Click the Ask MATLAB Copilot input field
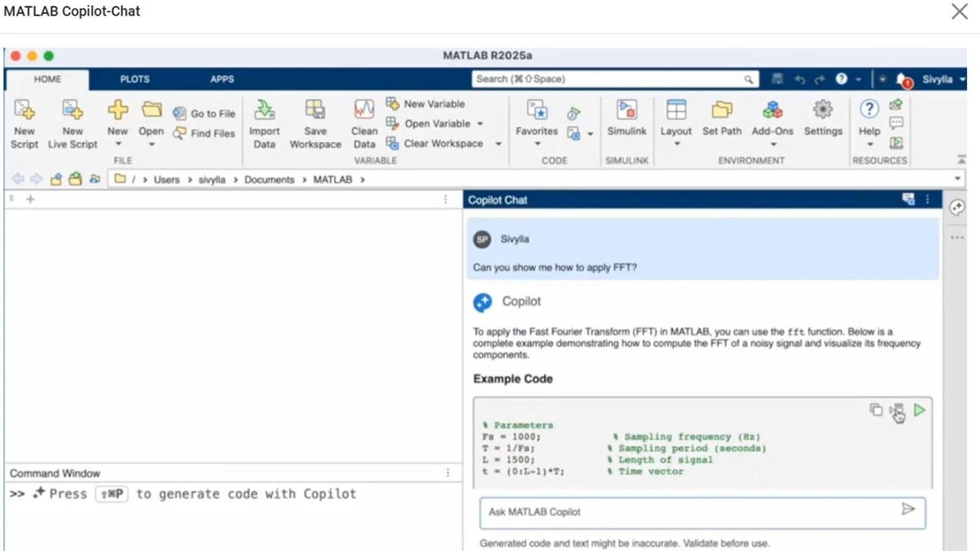The image size is (980, 551). (x=703, y=512)
